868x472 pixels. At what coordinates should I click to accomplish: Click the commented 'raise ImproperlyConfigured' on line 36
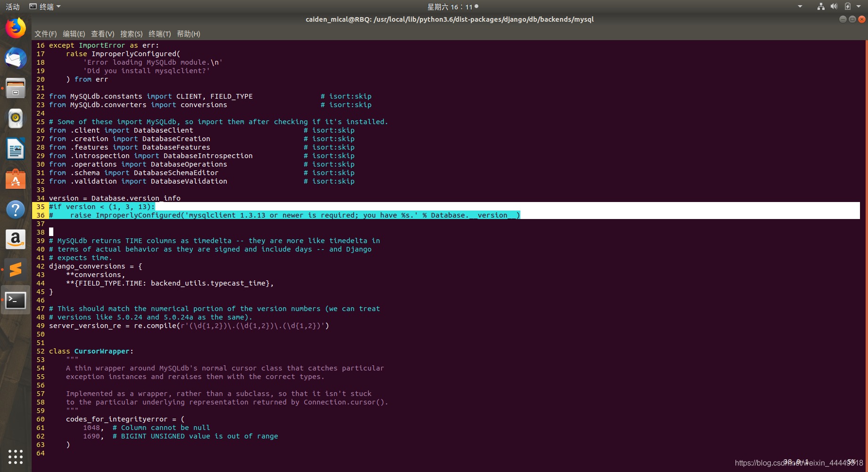(x=284, y=215)
